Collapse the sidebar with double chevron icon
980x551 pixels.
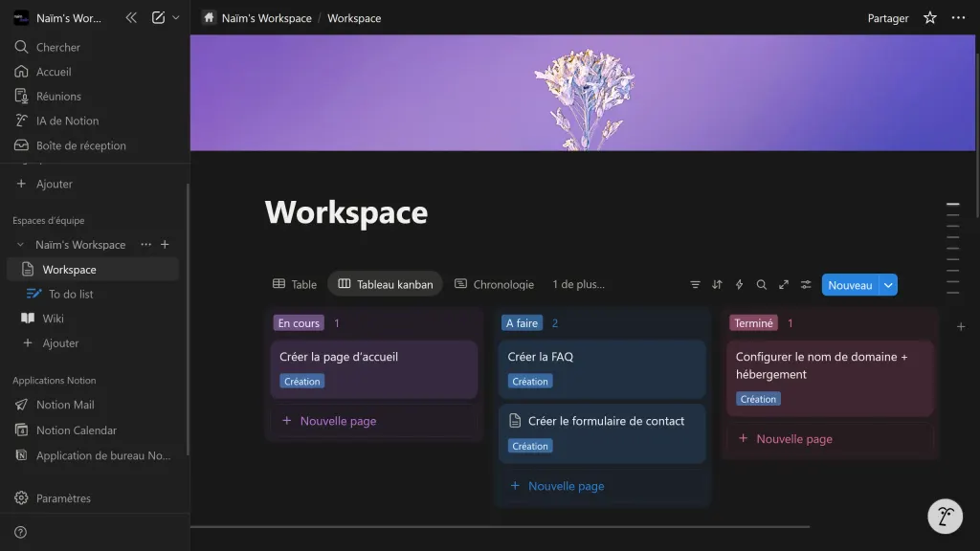click(131, 17)
